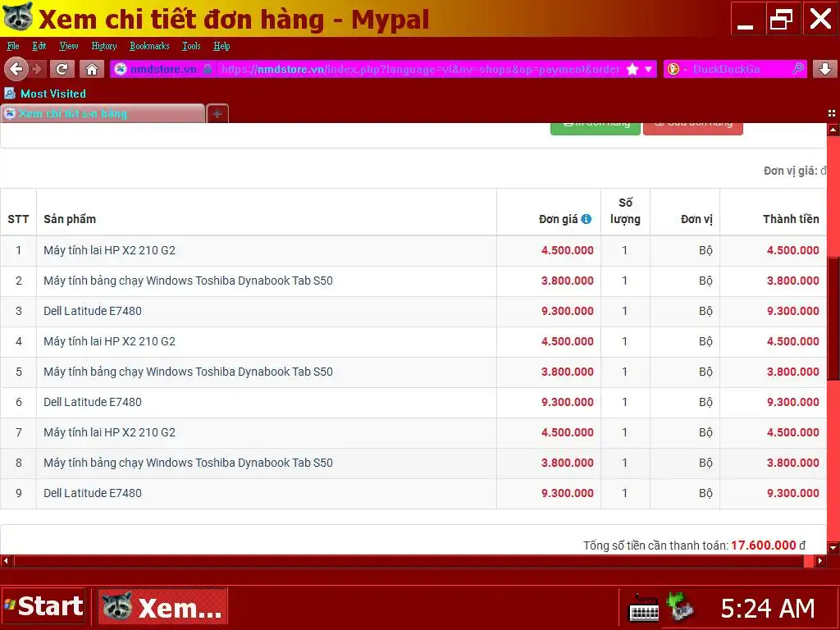Click Máy tính lai HP X2 in row 4
This screenshot has width=840, height=630.
coord(109,341)
